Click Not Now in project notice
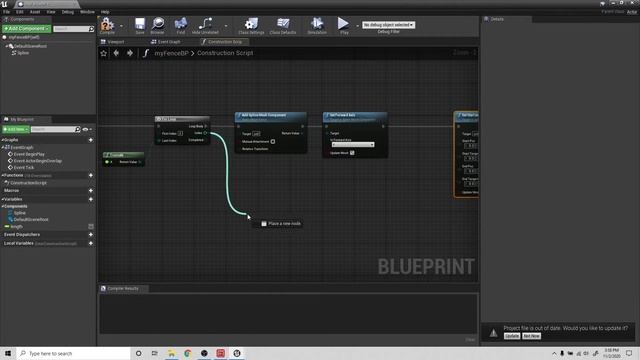 coord(531,336)
